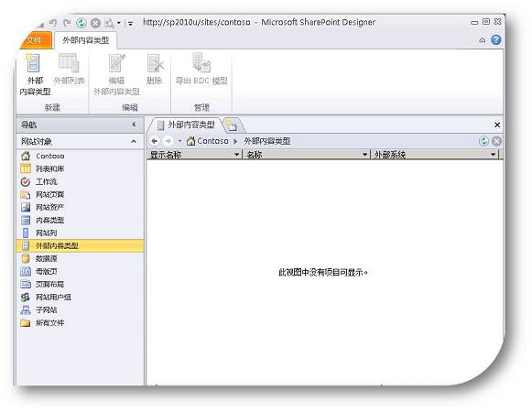Expand breadcrumb arrow after Contoso
532x412 pixels.
(235, 141)
